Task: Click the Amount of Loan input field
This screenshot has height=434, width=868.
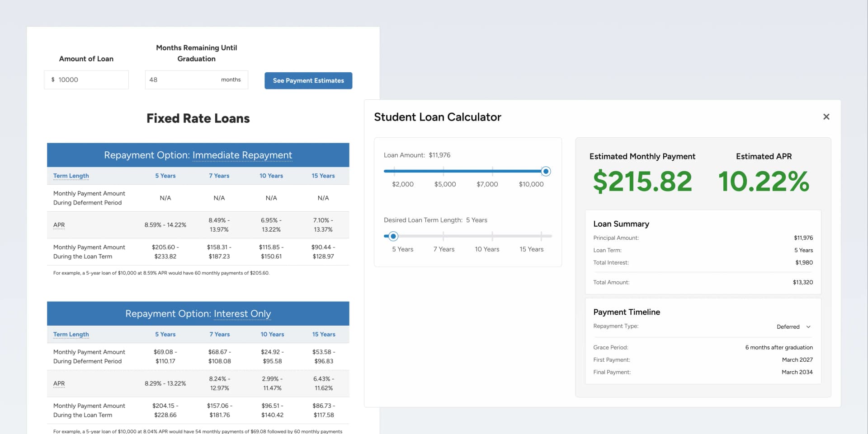Action: coord(86,79)
